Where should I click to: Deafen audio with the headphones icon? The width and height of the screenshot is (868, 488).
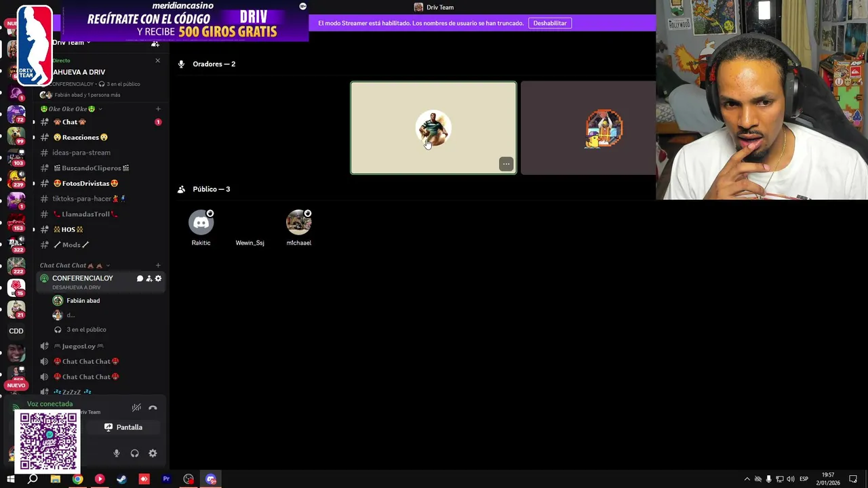134,453
